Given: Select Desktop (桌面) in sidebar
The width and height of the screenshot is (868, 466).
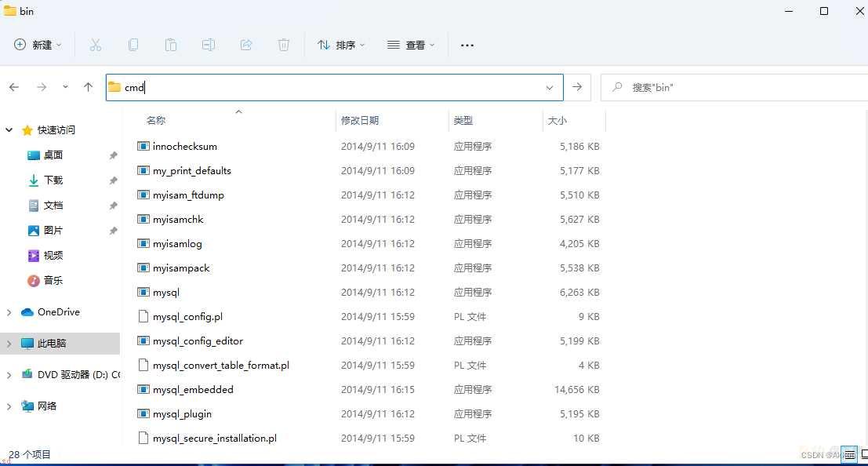Looking at the screenshot, I should coord(53,155).
